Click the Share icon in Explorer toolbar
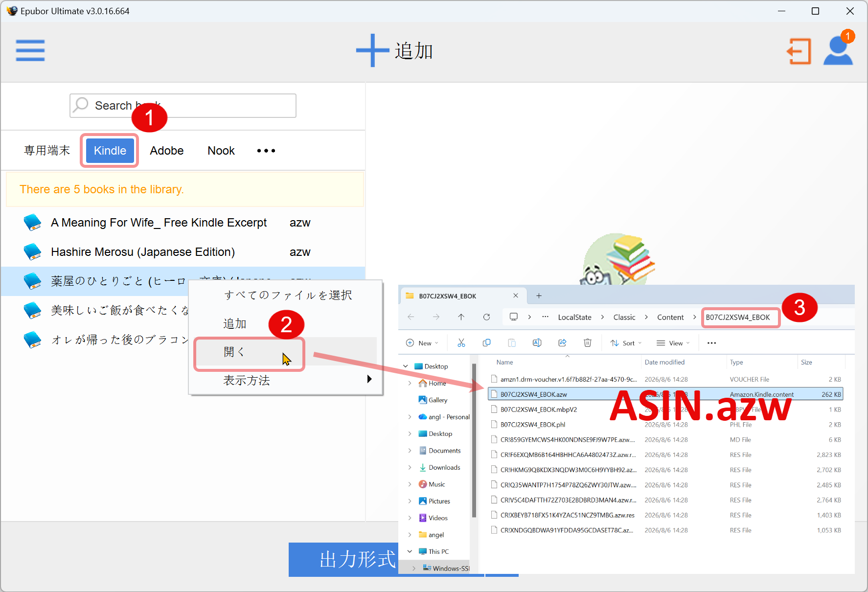The width and height of the screenshot is (868, 592). pyautogui.click(x=562, y=343)
